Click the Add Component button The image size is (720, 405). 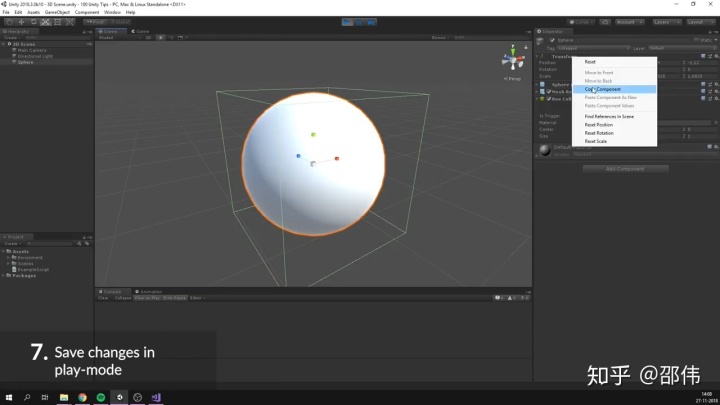[625, 169]
